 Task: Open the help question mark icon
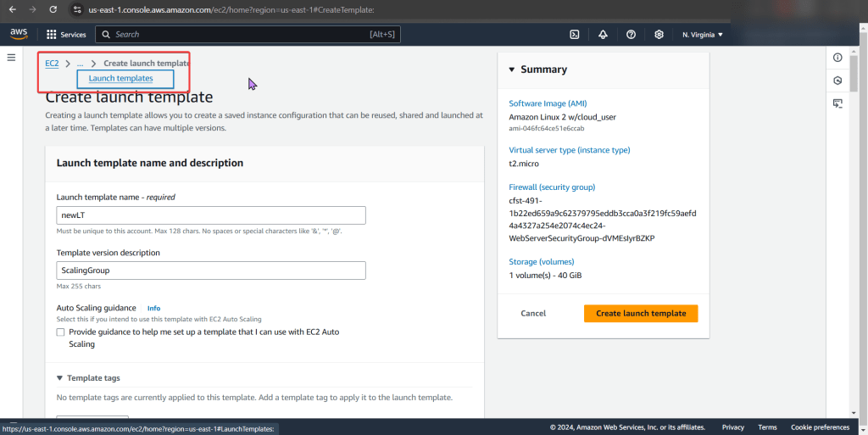[x=631, y=35]
